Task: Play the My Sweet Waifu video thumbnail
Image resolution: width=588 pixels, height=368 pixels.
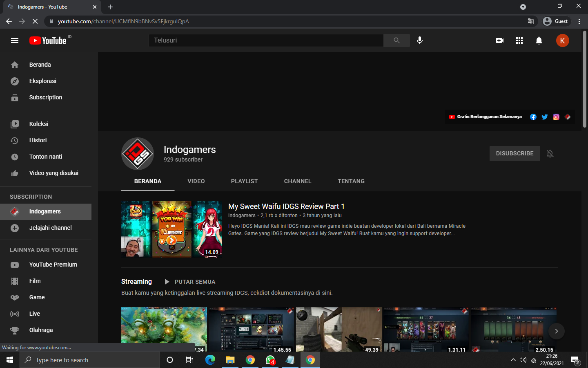Action: tap(171, 229)
